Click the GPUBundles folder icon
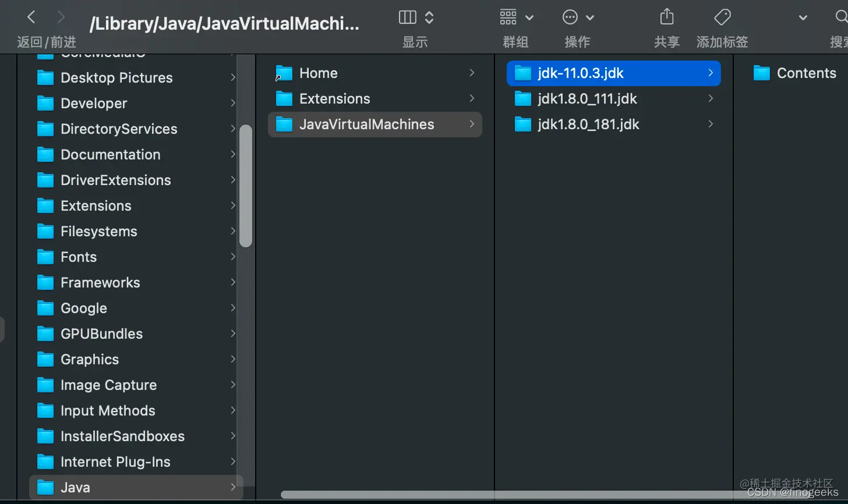Screen dimensions: 848x504 pyautogui.click(x=45, y=333)
